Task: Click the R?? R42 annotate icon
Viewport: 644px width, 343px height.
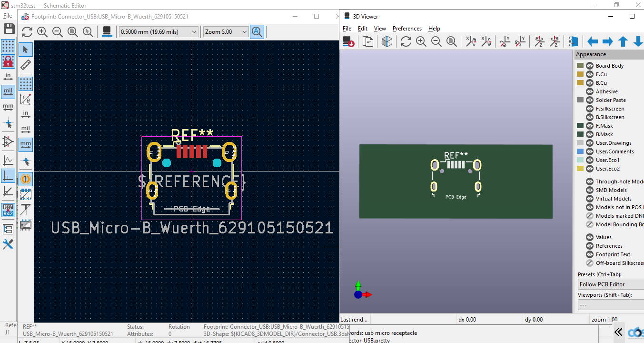Action: 8,210
